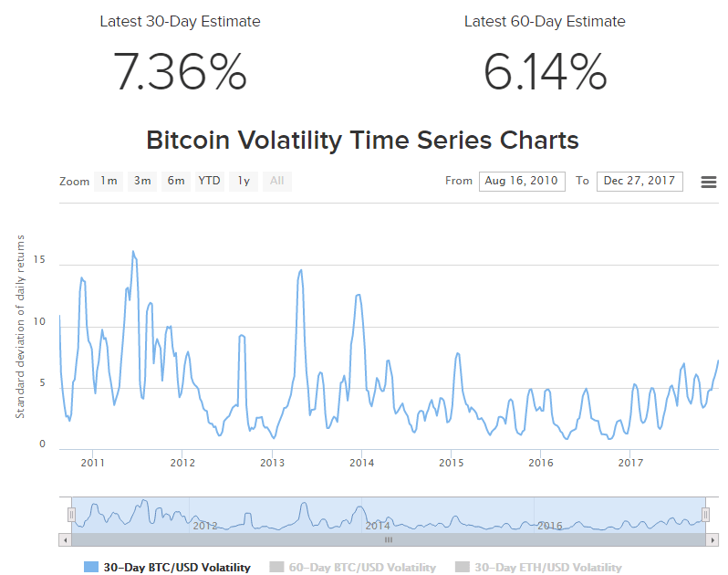Image resolution: width=728 pixels, height=575 pixels.
Task: Select the YTD zoom option
Action: click(210, 181)
